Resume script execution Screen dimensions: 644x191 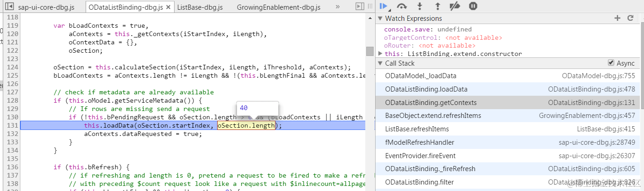coord(384,6)
